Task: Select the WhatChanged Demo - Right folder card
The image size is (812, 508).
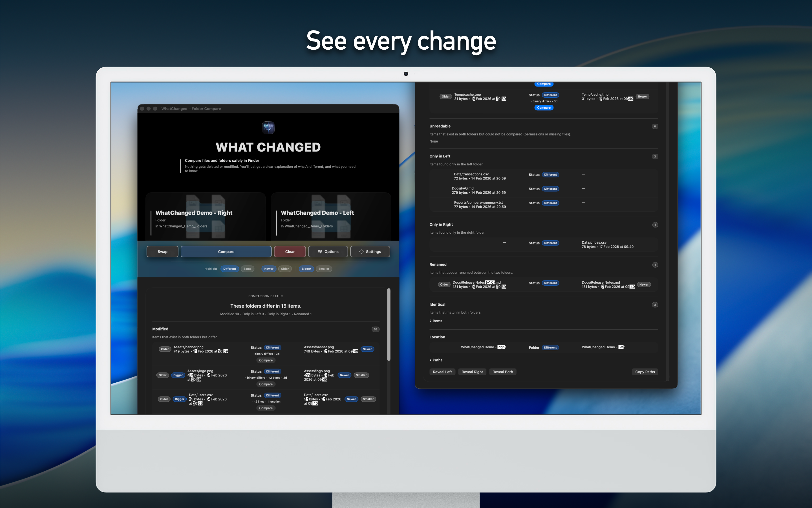Action: tap(206, 216)
